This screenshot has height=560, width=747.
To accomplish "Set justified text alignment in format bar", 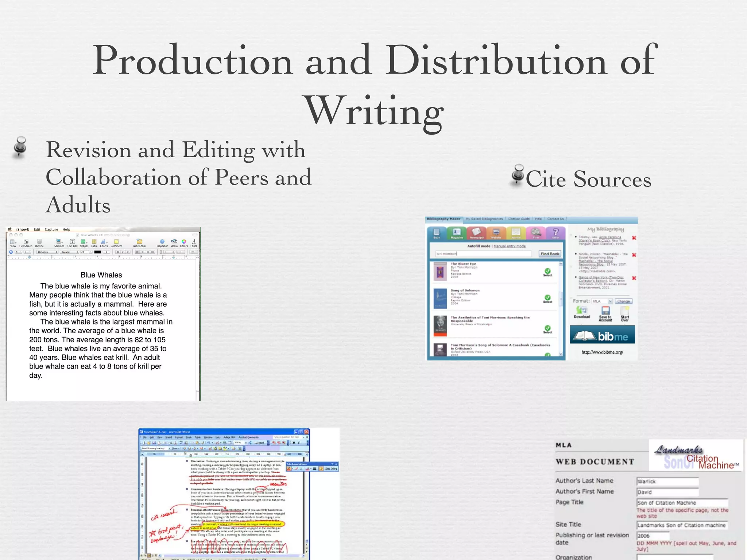I will tap(152, 252).
